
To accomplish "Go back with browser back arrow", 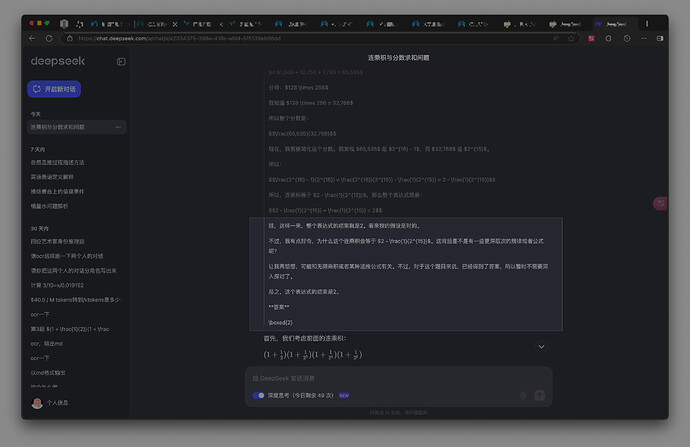I will click(32, 38).
